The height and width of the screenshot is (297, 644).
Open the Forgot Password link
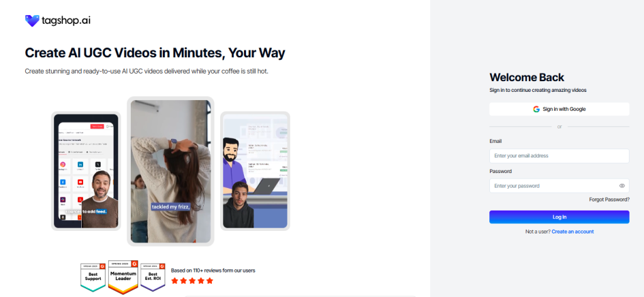(609, 199)
